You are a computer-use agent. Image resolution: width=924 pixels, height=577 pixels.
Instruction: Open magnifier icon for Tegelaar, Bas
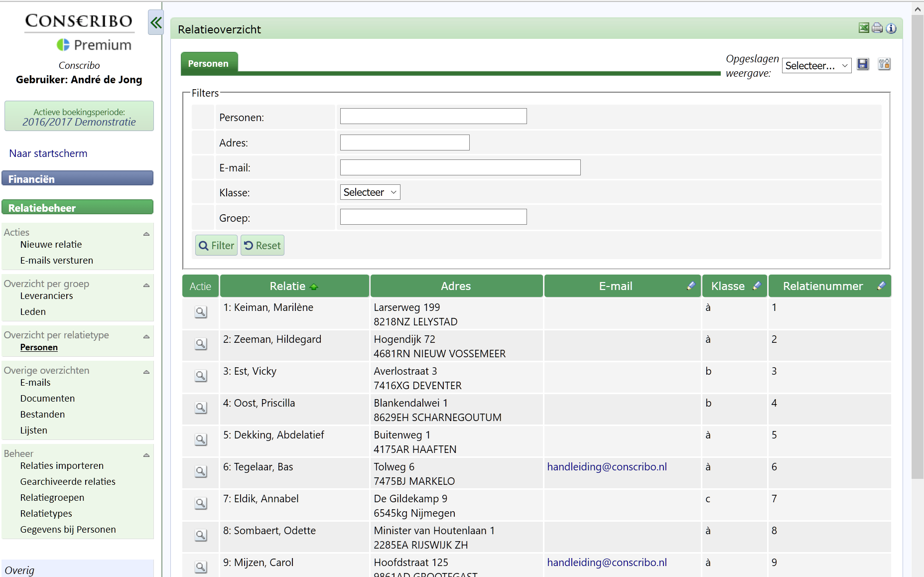[x=201, y=471]
